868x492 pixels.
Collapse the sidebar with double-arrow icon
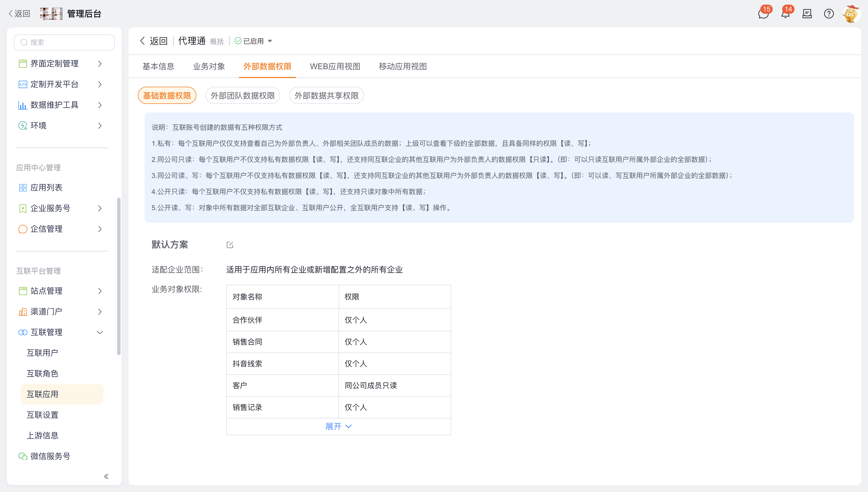tap(106, 476)
